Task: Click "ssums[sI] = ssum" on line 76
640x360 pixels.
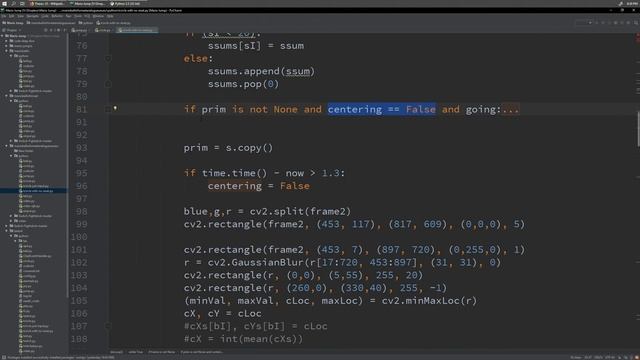Action: [256, 46]
